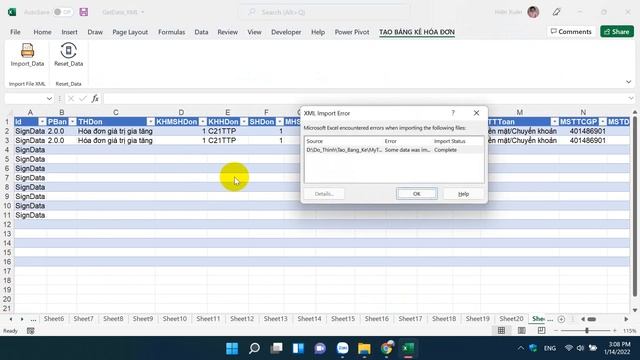Collapse the ribbon with the chevron
This screenshot has width=640, height=360.
point(628,82)
